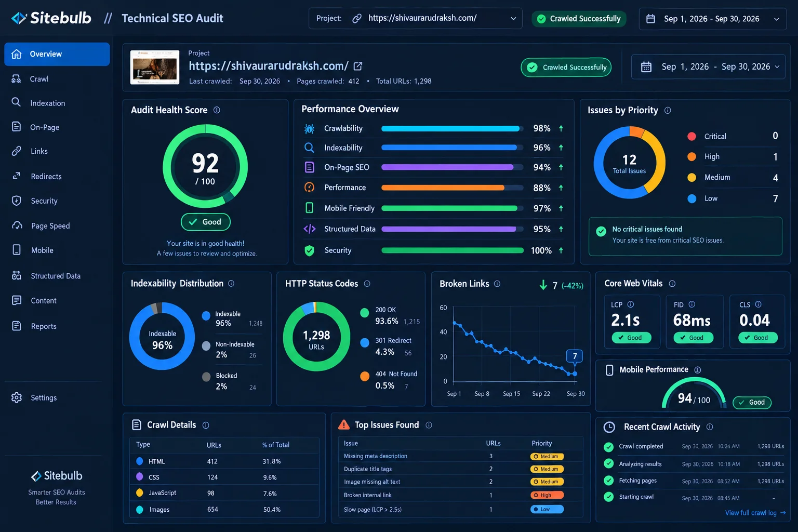
Task: Click the Low priority badge
Action: [547, 509]
